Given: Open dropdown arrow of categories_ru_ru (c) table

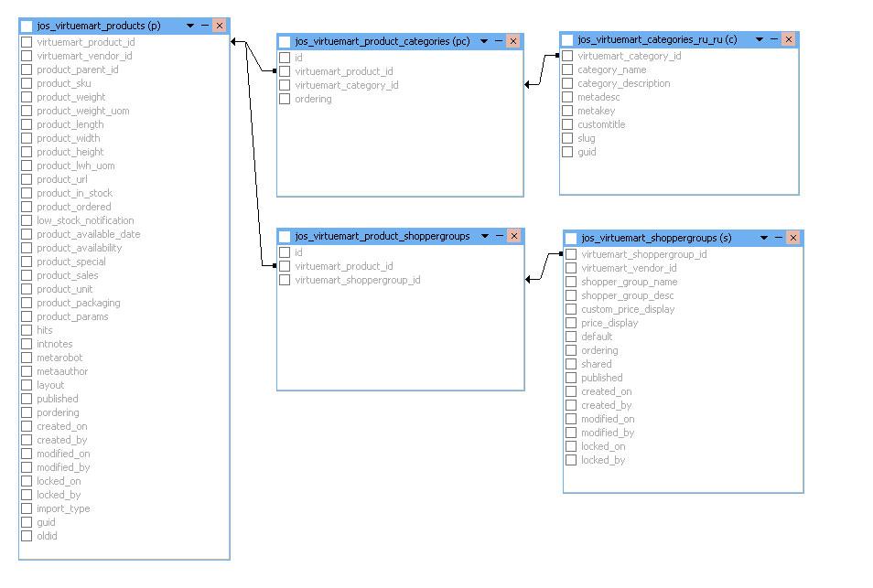Looking at the screenshot, I should [x=760, y=39].
